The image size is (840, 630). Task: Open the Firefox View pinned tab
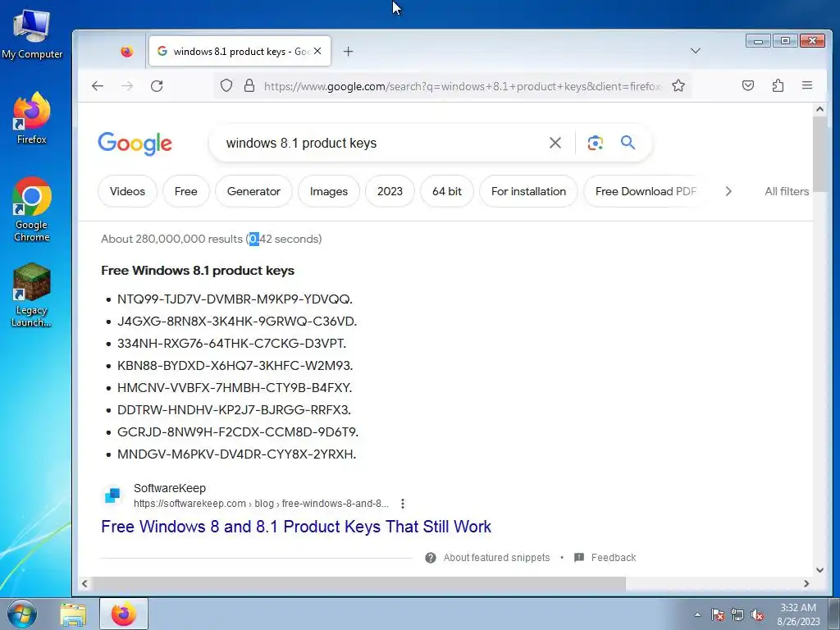tap(126, 52)
